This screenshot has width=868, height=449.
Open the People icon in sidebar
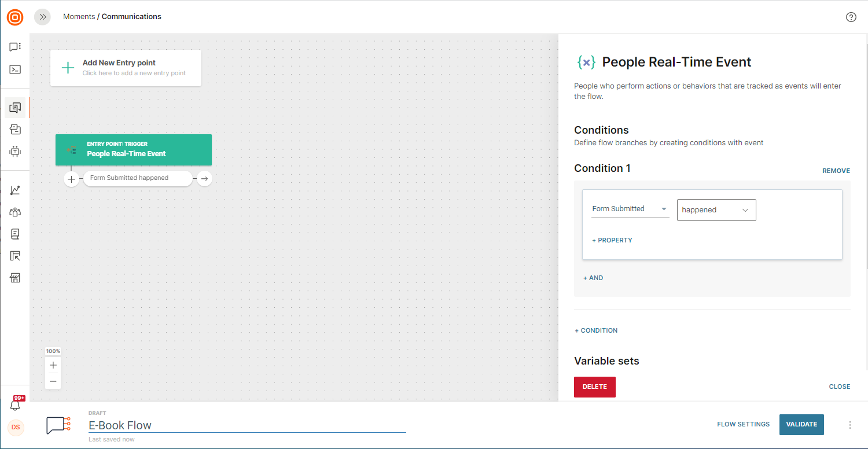coord(15,212)
